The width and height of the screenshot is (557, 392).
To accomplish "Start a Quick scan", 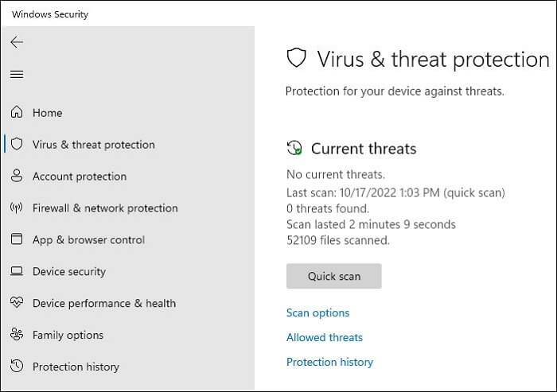I will pyautogui.click(x=334, y=276).
